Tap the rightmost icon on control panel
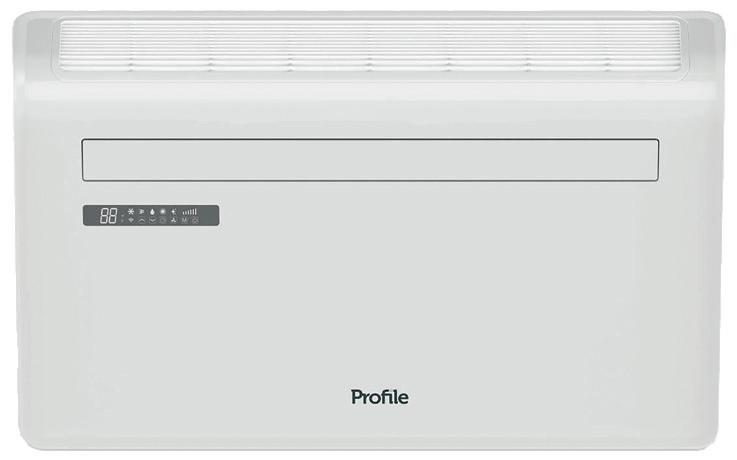737x460 pixels. 195,220
